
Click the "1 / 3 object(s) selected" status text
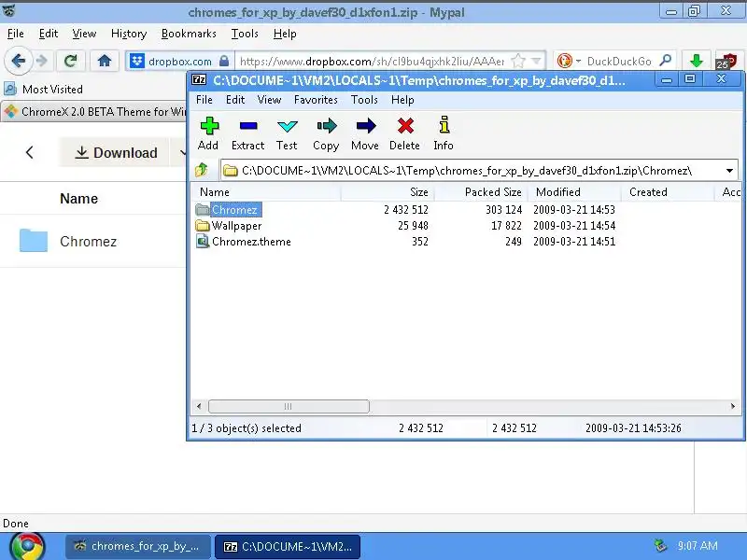point(247,428)
